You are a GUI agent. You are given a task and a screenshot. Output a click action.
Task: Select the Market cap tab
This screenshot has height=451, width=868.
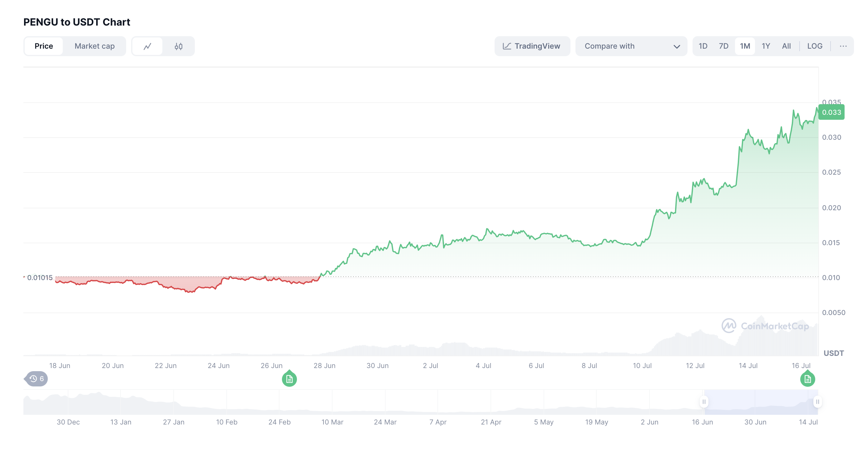95,46
